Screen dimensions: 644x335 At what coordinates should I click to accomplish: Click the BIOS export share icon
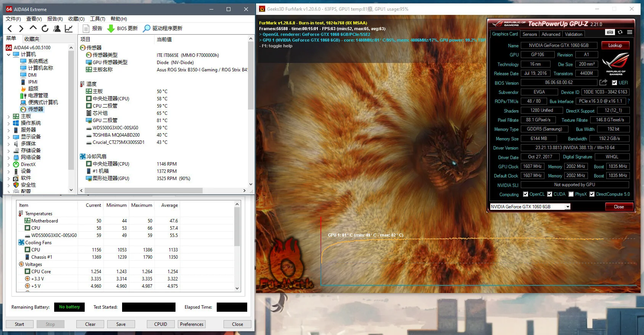click(x=603, y=82)
